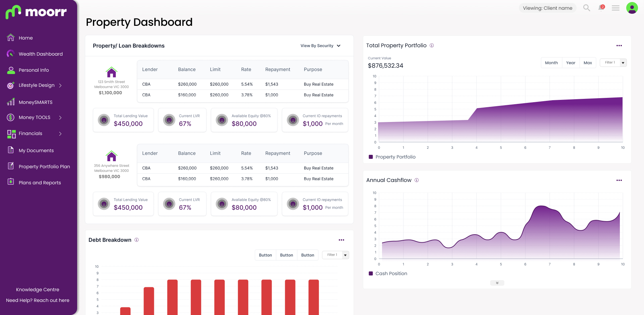Viewport: 644px width, 315px height.
Task: Open Debt Breakdown three-dot menu
Action: click(x=341, y=240)
